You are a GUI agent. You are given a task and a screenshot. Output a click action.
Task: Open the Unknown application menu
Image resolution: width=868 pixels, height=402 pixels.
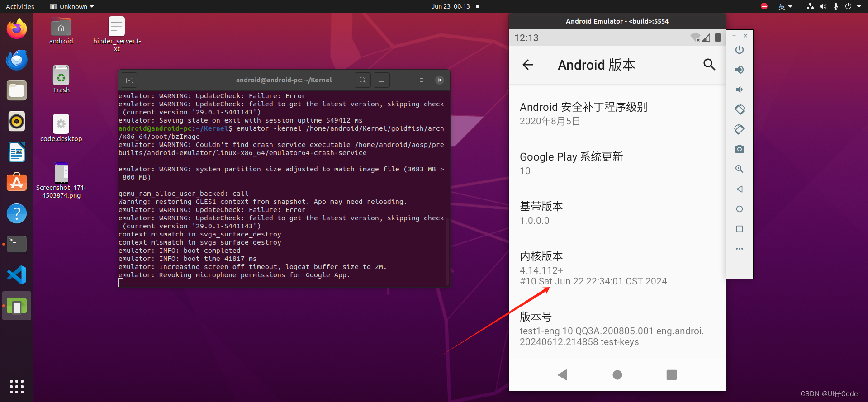(72, 6)
